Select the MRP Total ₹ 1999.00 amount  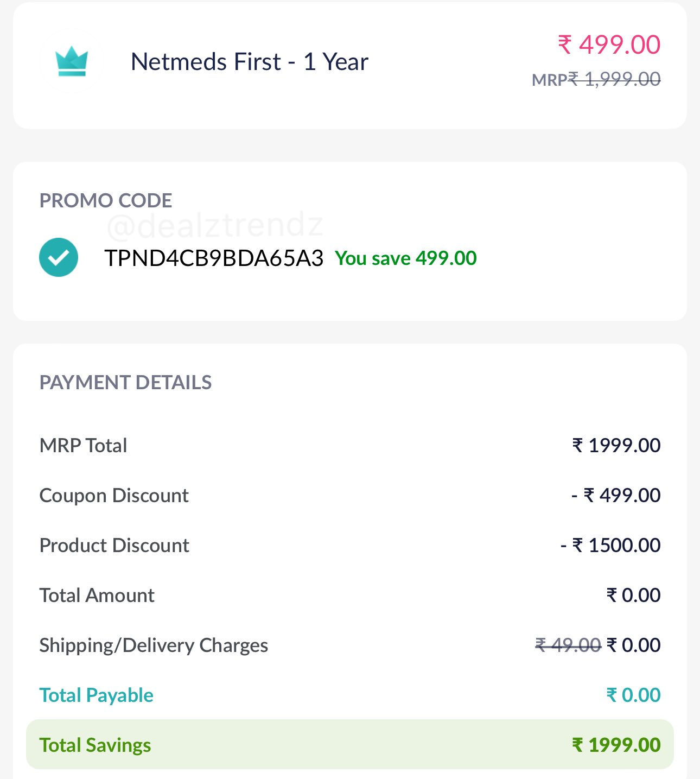616,446
